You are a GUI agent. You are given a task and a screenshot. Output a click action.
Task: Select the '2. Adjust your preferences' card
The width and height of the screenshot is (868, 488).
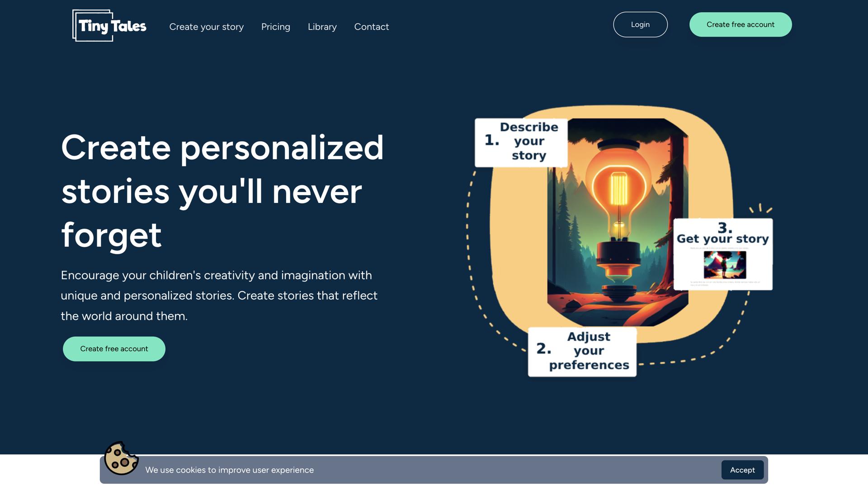coord(582,352)
